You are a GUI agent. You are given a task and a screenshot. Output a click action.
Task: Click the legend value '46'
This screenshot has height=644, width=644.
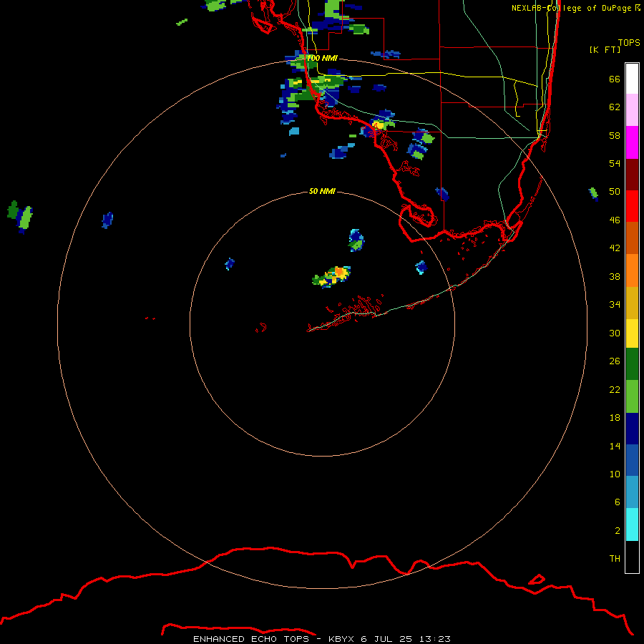(x=615, y=220)
